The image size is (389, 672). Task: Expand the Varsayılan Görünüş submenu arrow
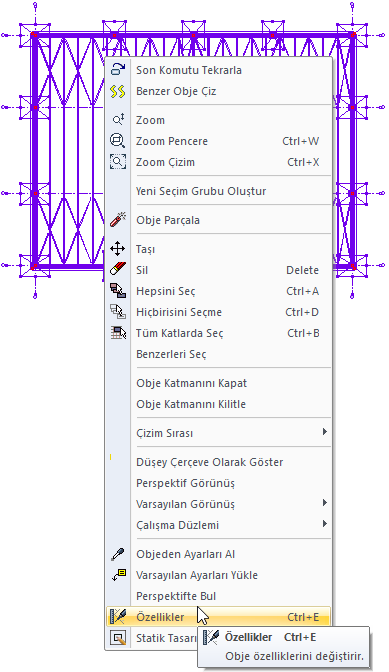(325, 503)
